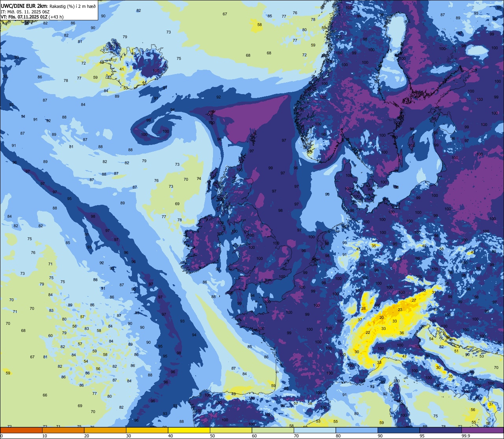Click the 95–99.9 dark navy legend swatch

(x=441, y=430)
